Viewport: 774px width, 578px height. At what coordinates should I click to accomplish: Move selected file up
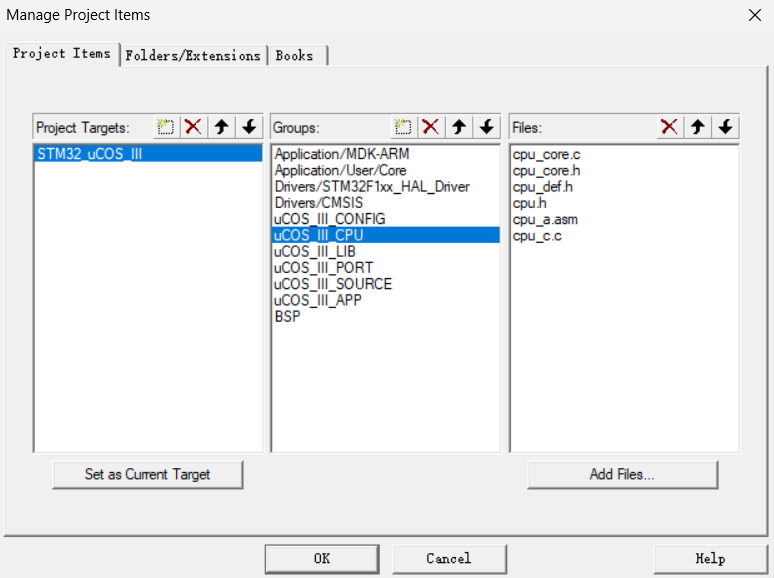[697, 127]
